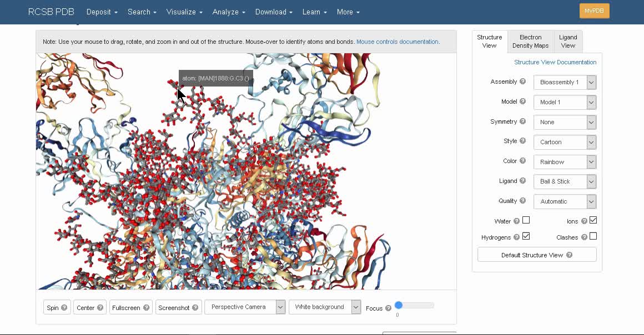The width and height of the screenshot is (644, 335).
Task: Click help icon next to Focus label
Action: coord(388,308)
